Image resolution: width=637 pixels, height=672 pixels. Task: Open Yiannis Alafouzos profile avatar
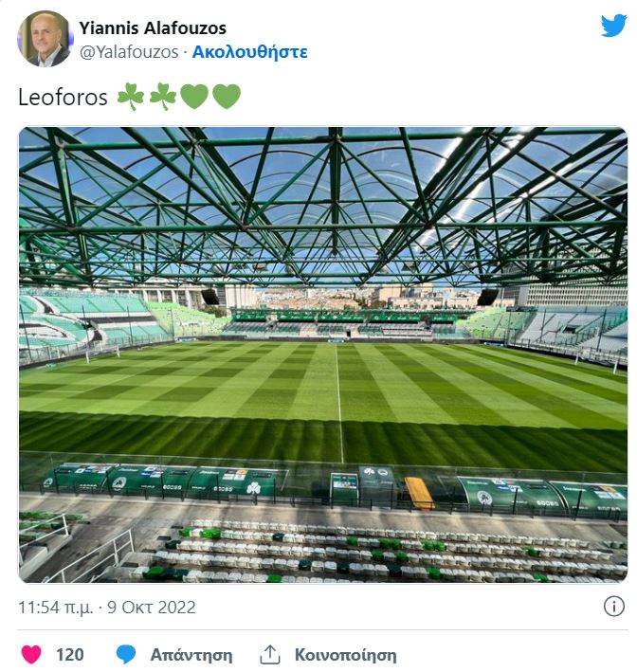tap(45, 39)
